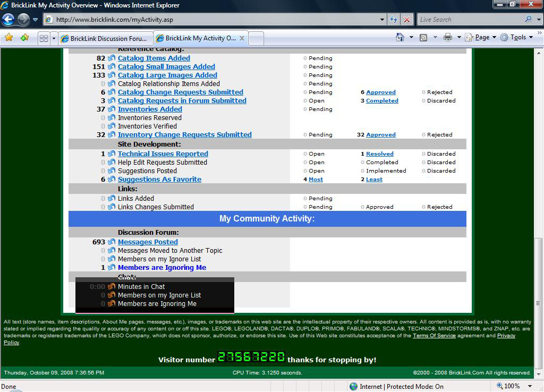Click the Home page icon
The height and width of the screenshot is (392, 544).
tap(399, 37)
